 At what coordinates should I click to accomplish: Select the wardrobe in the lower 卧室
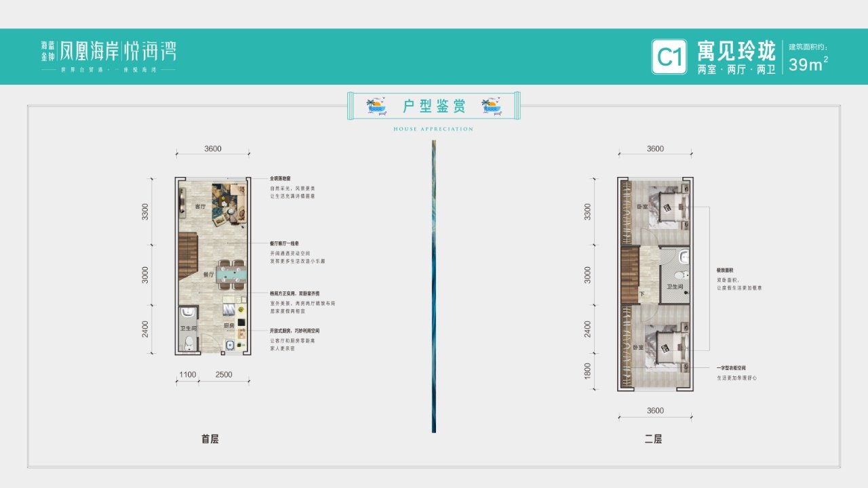[x=627, y=347]
